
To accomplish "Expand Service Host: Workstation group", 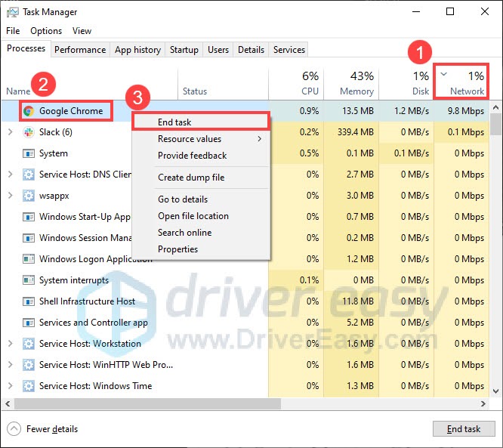I will click(11, 344).
